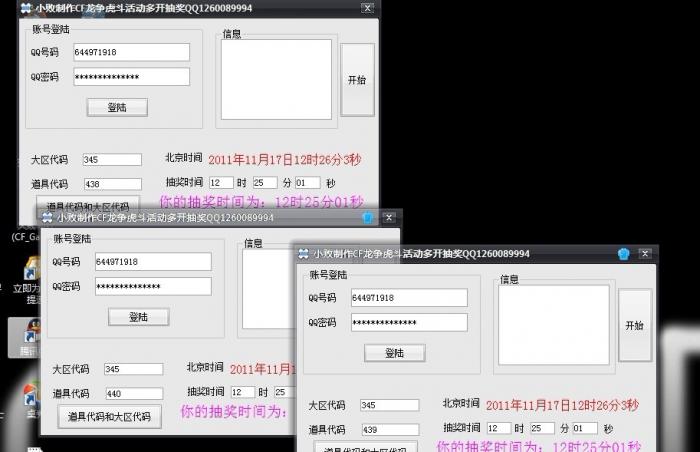Viewport: 700px width, 452px height.
Task: Click the 登陆 button in the rearmost window
Action: pyautogui.click(x=117, y=107)
